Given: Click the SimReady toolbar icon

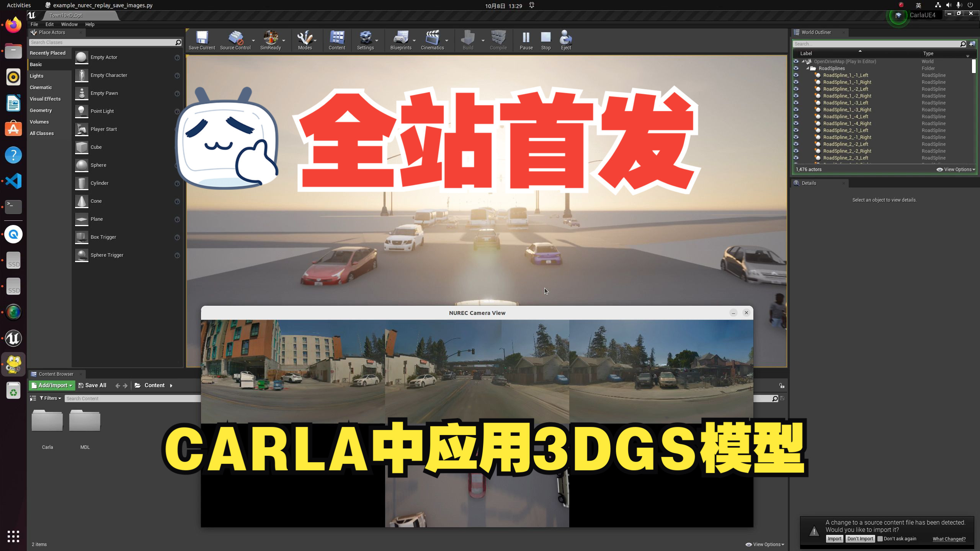Looking at the screenshot, I should point(270,39).
